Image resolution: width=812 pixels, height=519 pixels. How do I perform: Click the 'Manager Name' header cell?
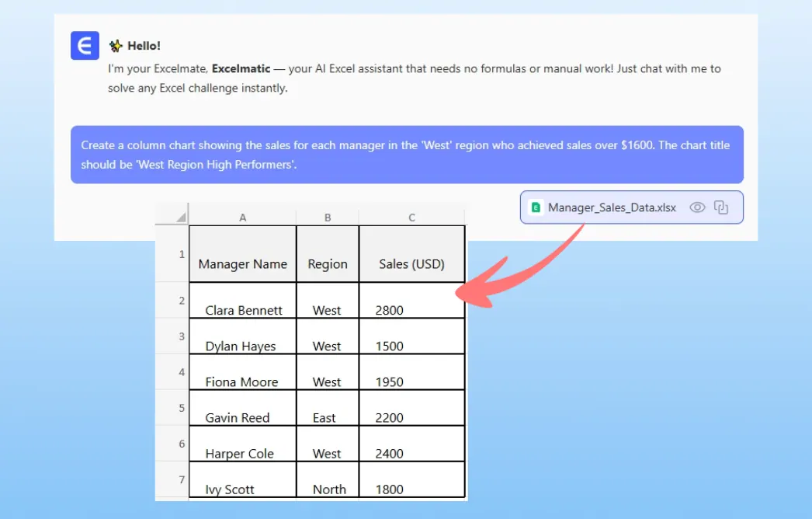pos(242,263)
